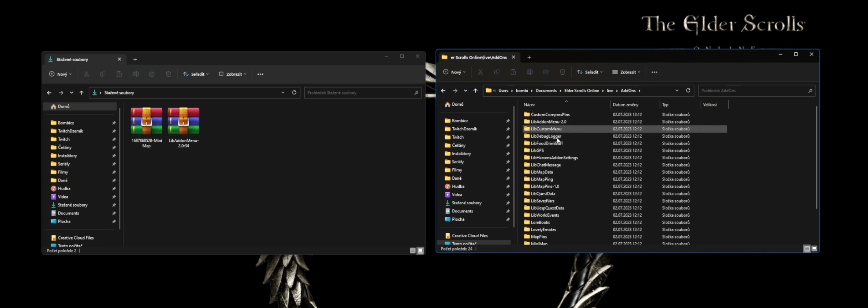Open Hudba in AddOns window sidebar
Viewport: 868px width, 308px height.
(458, 187)
